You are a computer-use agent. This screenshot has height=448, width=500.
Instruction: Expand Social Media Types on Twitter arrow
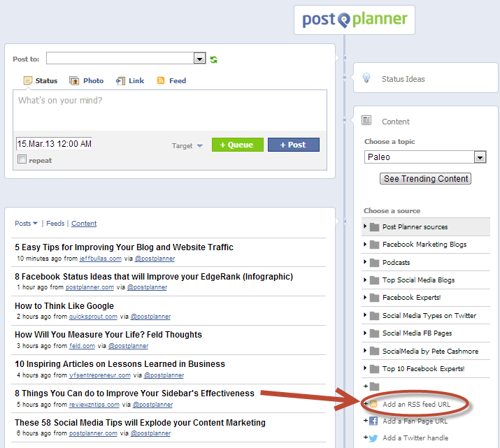pos(365,315)
